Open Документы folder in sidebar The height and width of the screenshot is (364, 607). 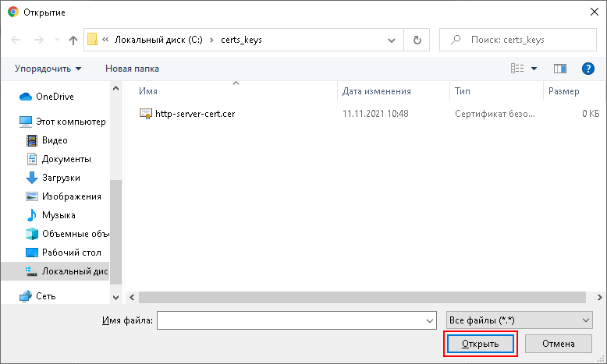[66, 159]
